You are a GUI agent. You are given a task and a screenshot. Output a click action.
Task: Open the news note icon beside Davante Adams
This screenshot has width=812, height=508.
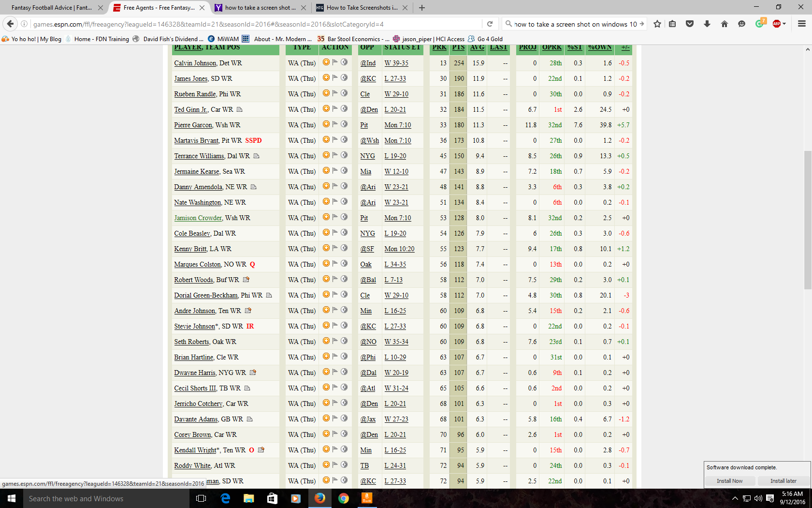coord(250,419)
